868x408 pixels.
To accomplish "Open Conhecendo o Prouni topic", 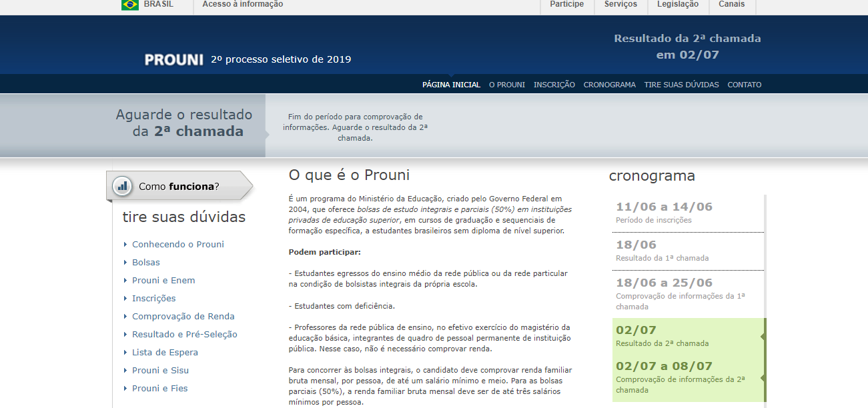I will (178, 244).
